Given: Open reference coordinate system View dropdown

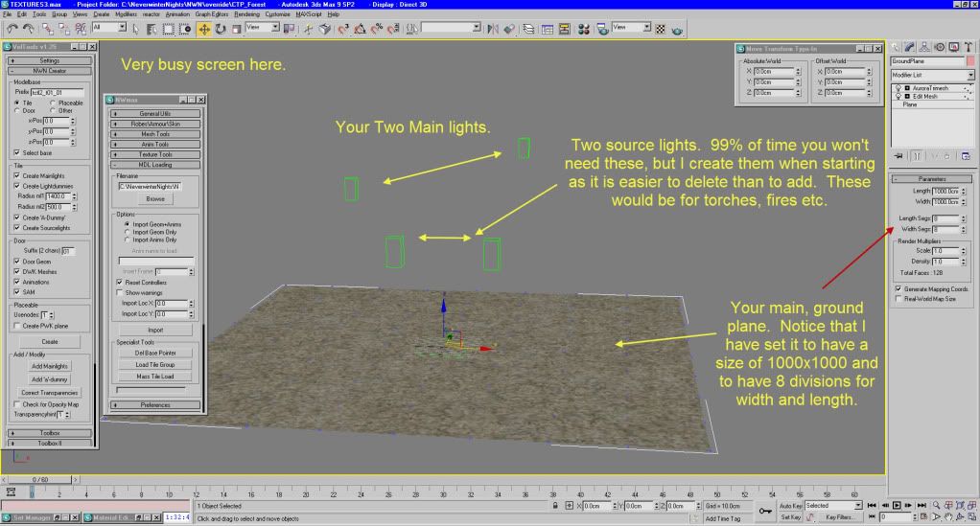Looking at the screenshot, I should [x=263, y=28].
